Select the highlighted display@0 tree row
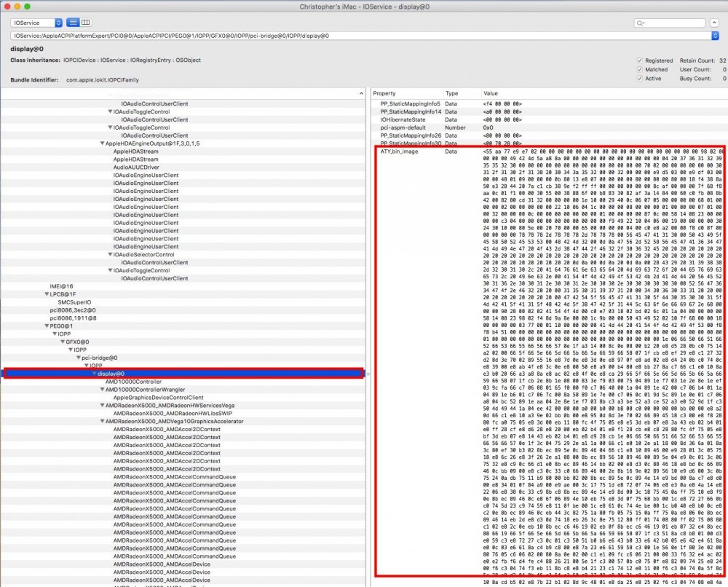Viewport: 728px width, 587px height. 183,374
